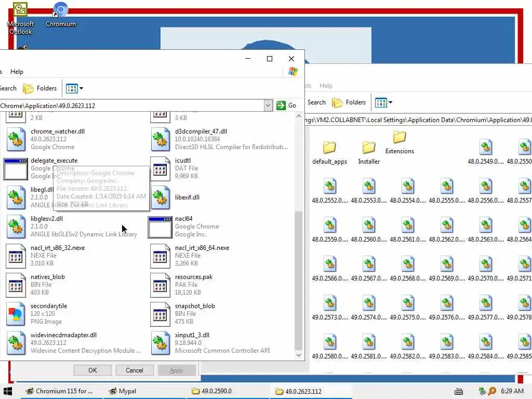Select 49.0.2570.0 item in Chromium window

tap(486, 269)
